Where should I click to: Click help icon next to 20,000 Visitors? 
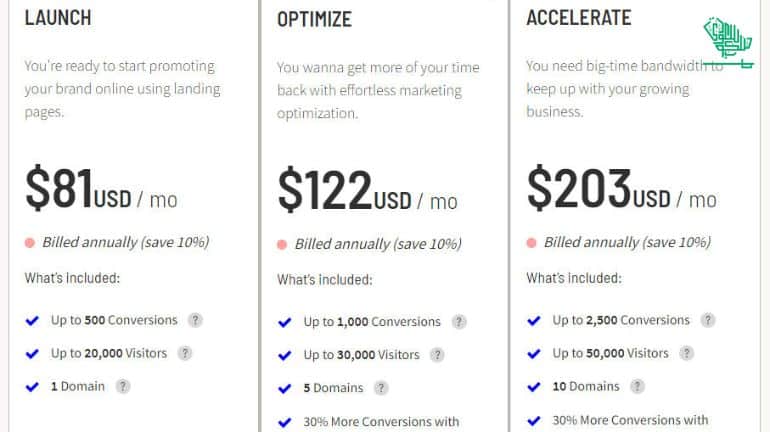[x=185, y=353]
